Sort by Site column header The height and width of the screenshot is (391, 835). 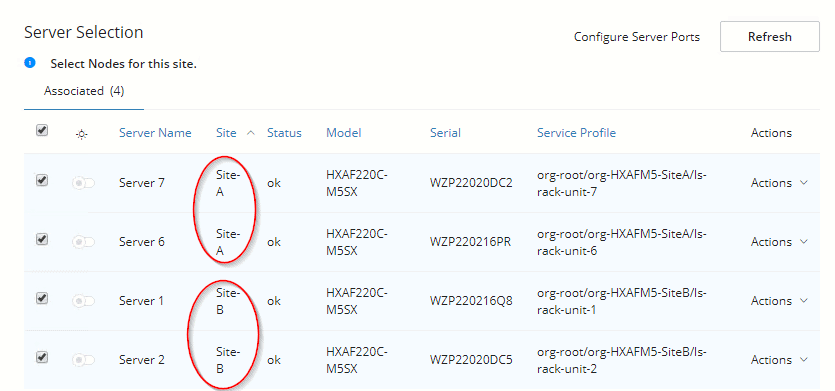226,133
